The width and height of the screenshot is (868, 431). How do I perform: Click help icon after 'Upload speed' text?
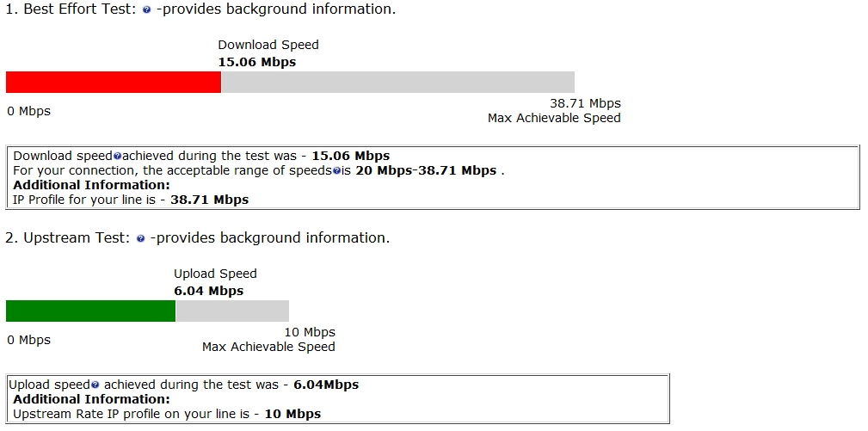tap(95, 385)
